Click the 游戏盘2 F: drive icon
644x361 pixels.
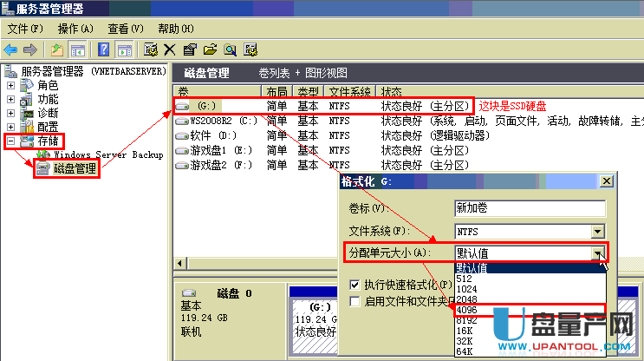click(x=182, y=165)
